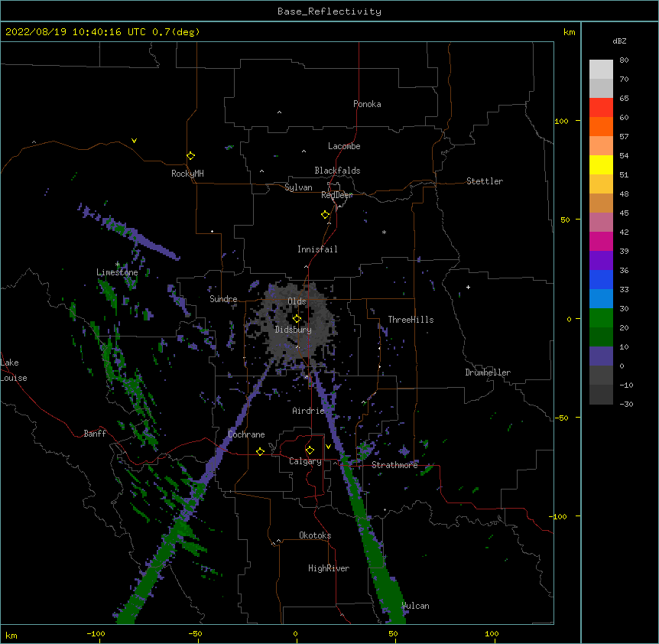Click the 80 value in the dBZ legend
This screenshot has width=659, height=644.
click(624, 60)
